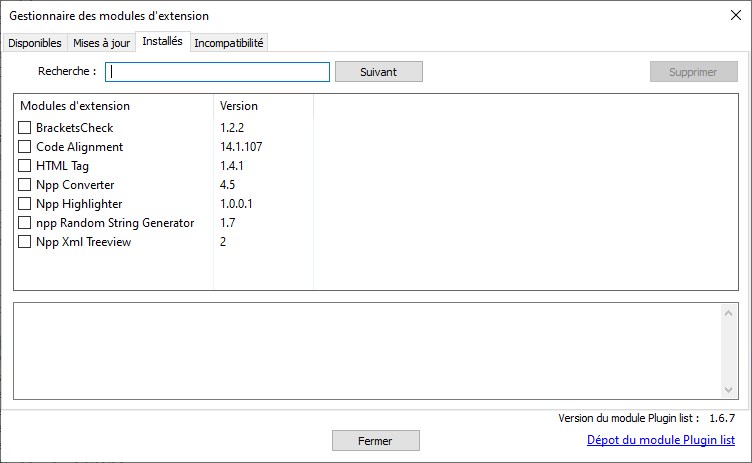Click the description scrollbar down arrow

tap(728, 390)
